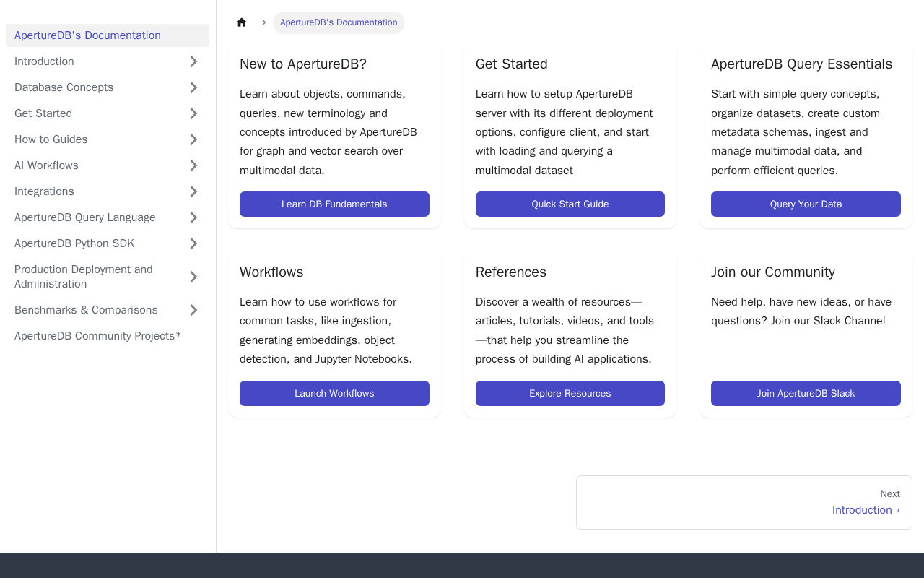924x578 pixels.
Task: Expand the Integrations sidebar chevron
Action: 193,191
